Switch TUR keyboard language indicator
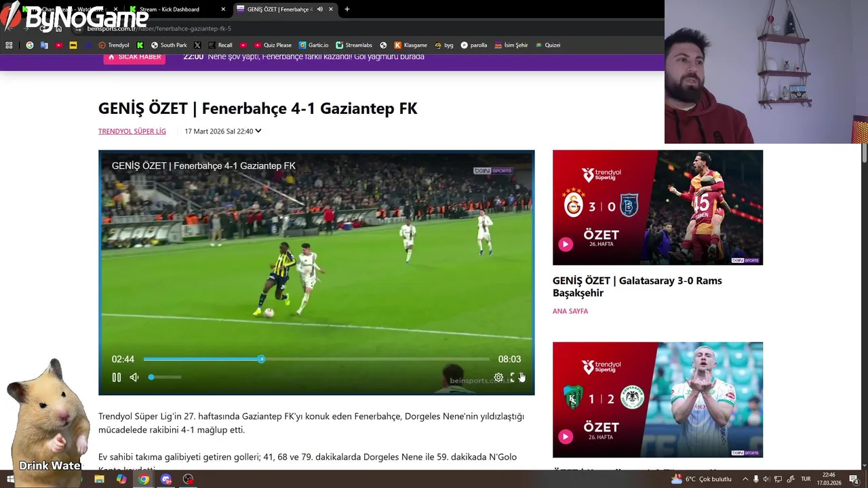 806,479
